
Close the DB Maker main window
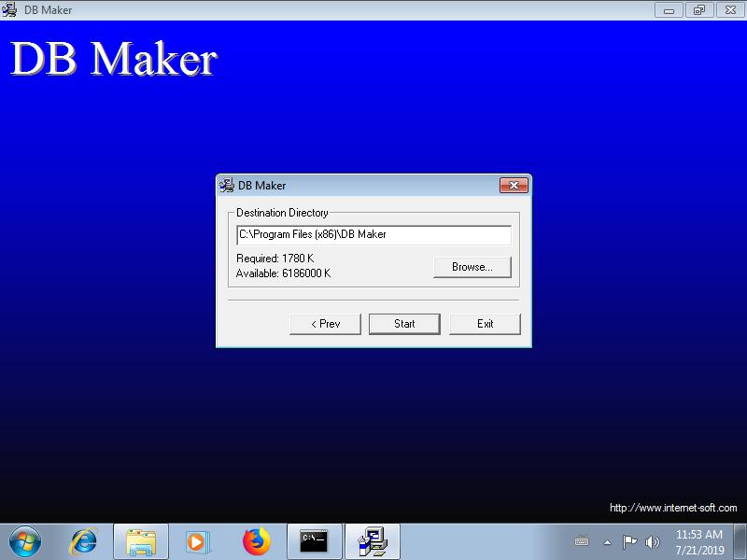click(x=730, y=9)
